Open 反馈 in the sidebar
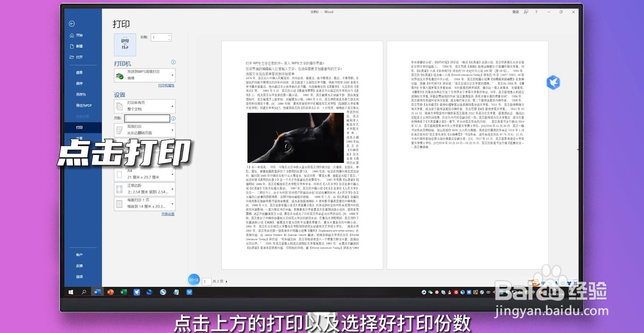 [79, 266]
